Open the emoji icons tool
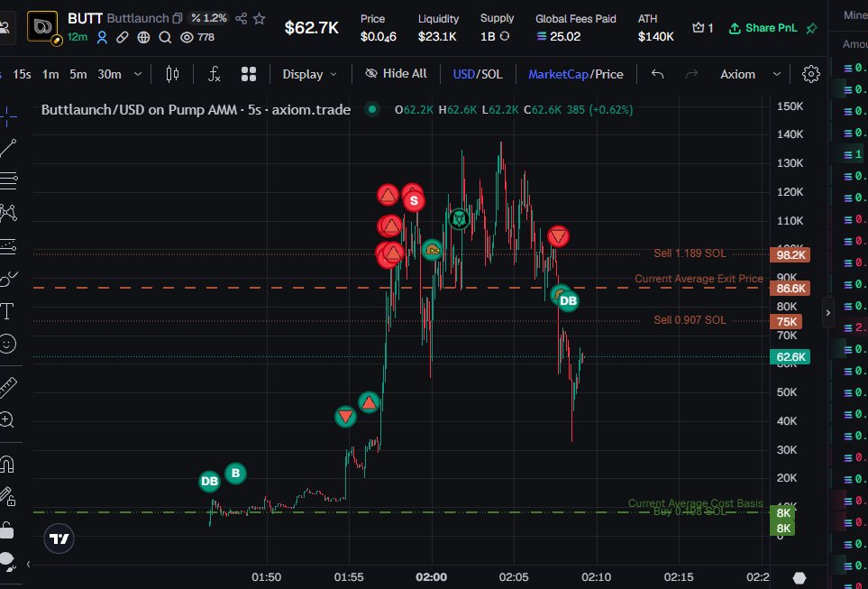The image size is (868, 589). pyautogui.click(x=7, y=344)
